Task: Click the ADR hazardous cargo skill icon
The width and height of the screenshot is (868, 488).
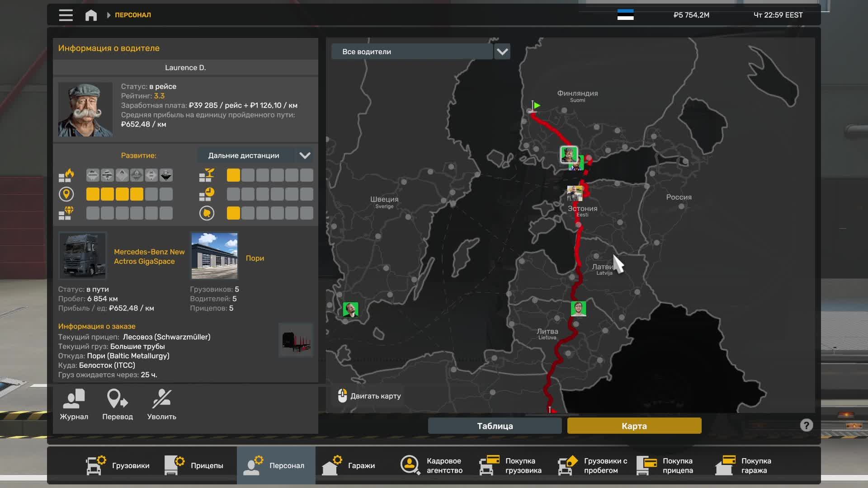Action: (66, 175)
